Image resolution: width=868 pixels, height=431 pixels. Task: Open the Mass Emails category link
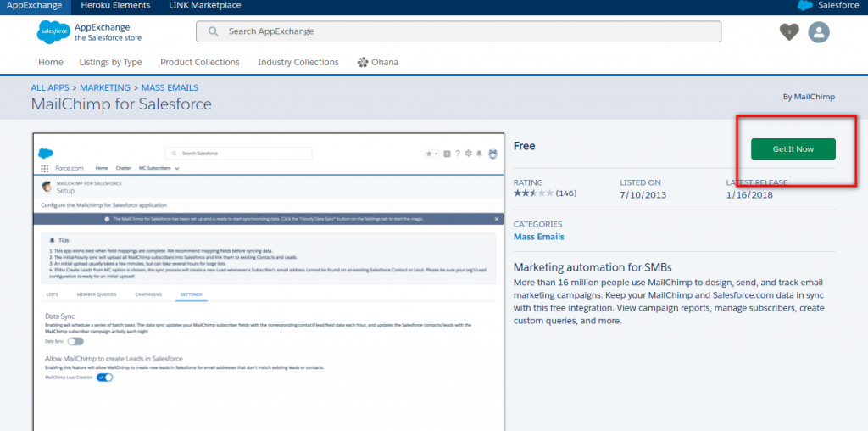(x=538, y=237)
